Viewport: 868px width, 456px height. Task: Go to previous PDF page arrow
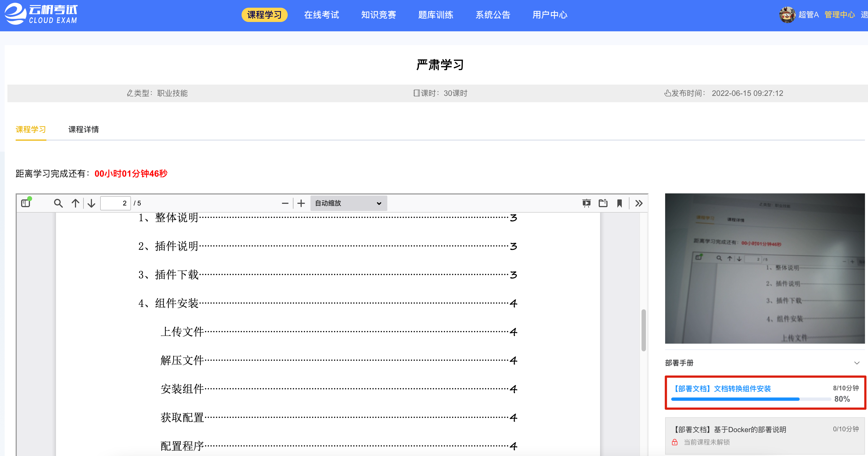click(75, 203)
